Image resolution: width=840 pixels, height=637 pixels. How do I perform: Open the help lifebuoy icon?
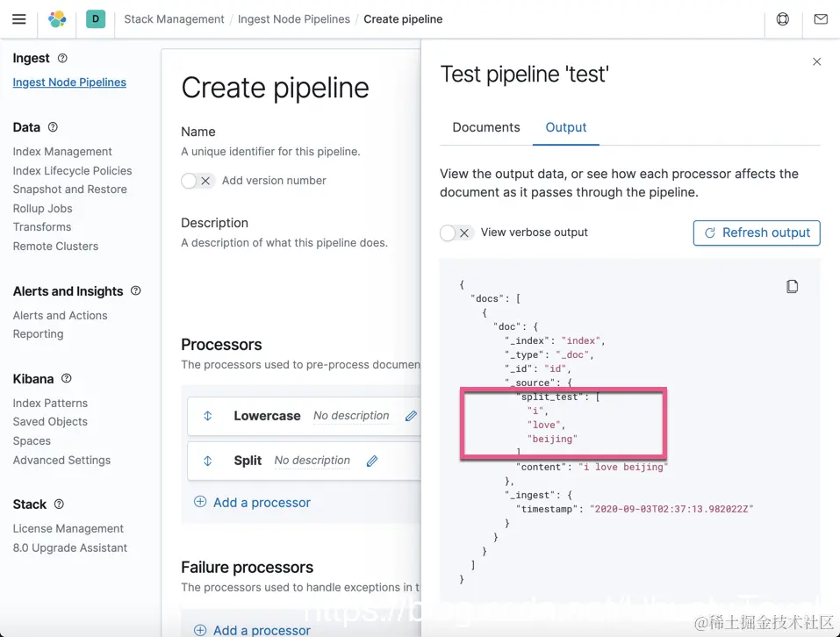(x=783, y=19)
